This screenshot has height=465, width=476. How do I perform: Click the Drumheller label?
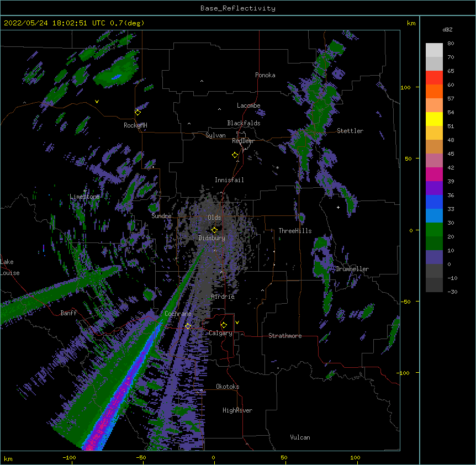coord(352,269)
